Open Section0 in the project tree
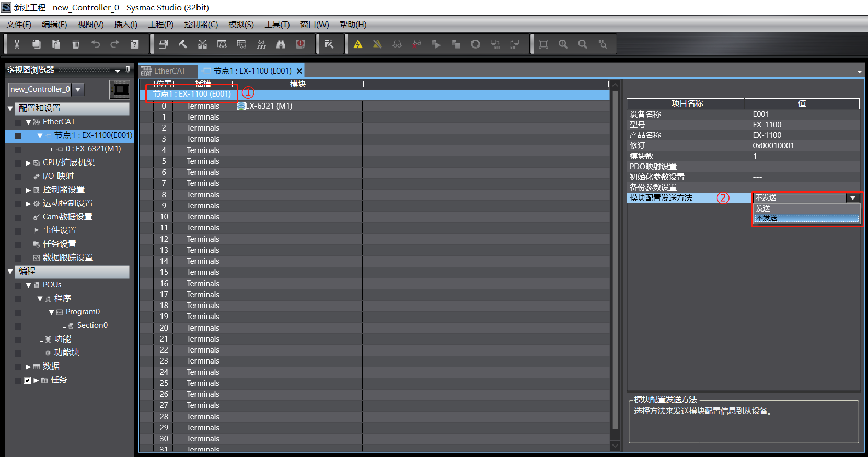Screen dimensions: 868x457 click(x=92, y=325)
